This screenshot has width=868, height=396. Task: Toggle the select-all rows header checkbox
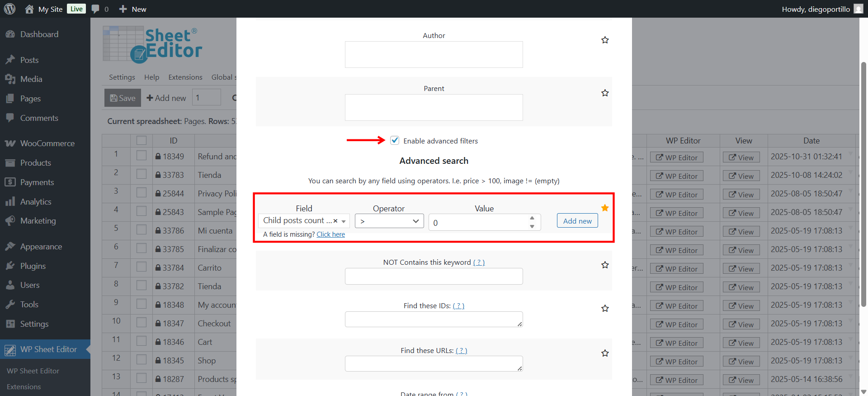pos(142,140)
